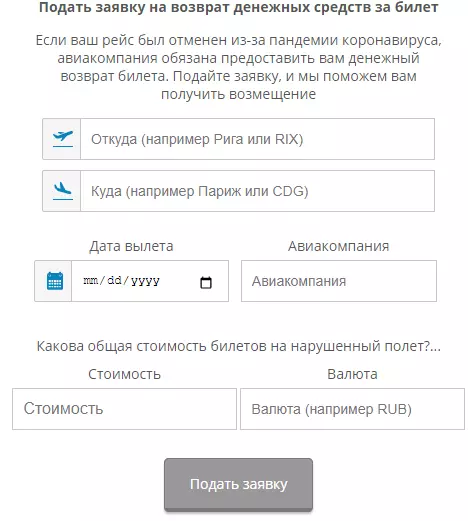468x521 pixels.
Task: Click the 'Авиакомпания' label above the field
Action: pos(339,246)
